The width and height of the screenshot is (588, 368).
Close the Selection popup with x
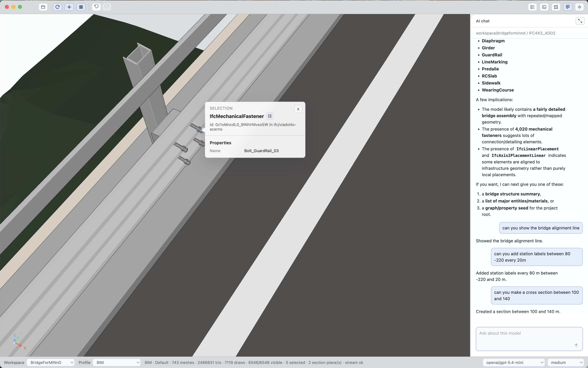[298, 109]
